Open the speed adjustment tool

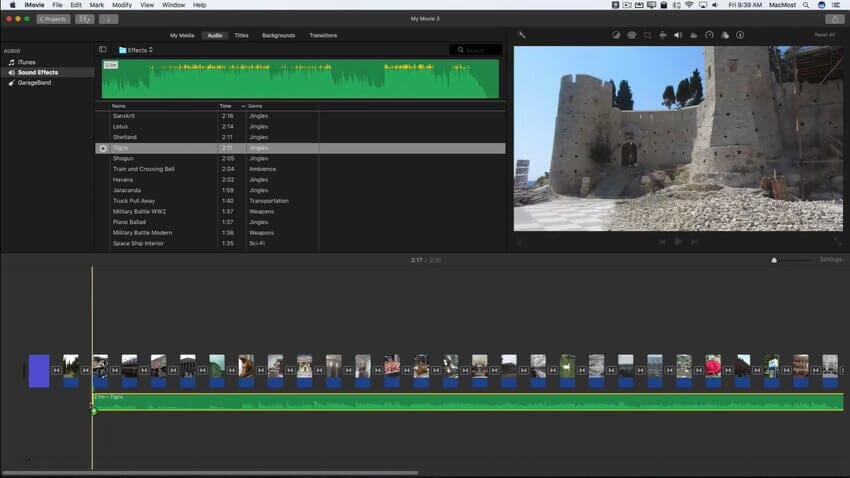(x=709, y=35)
